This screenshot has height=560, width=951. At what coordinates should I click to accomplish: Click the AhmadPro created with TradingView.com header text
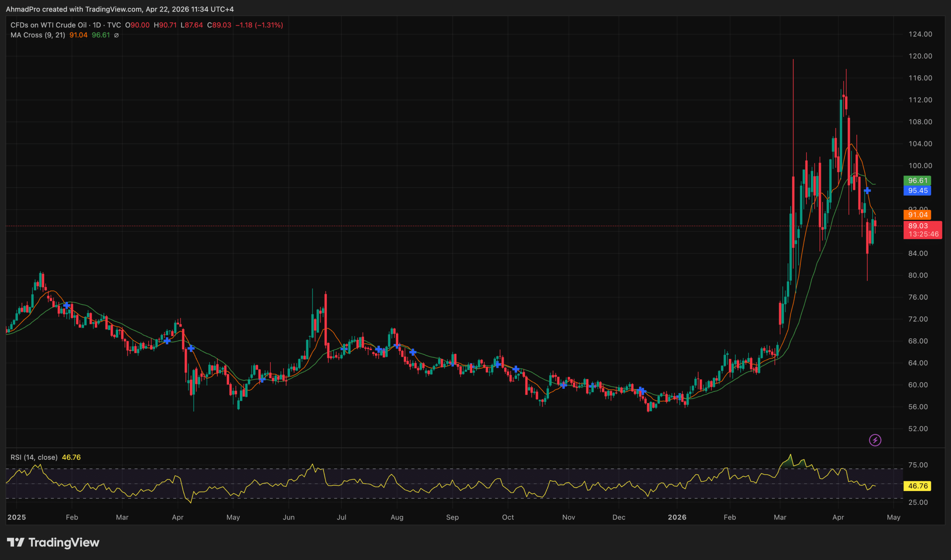[x=120, y=9]
